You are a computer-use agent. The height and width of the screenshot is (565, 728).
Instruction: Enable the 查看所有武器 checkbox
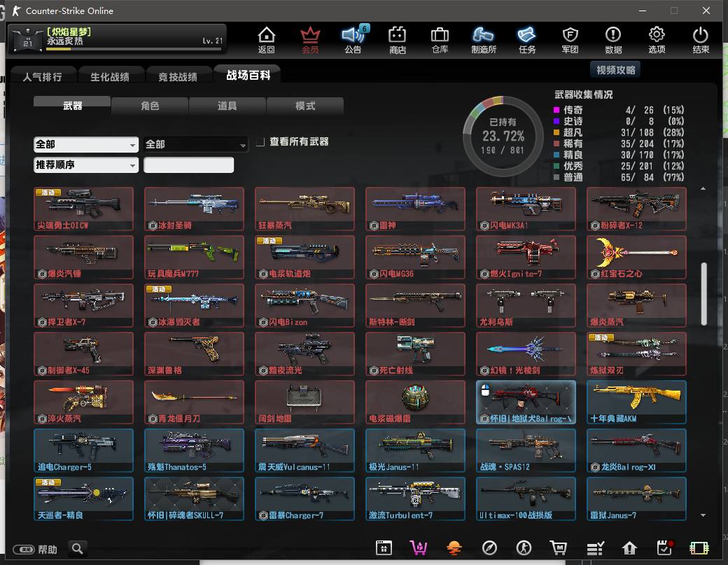point(260,142)
